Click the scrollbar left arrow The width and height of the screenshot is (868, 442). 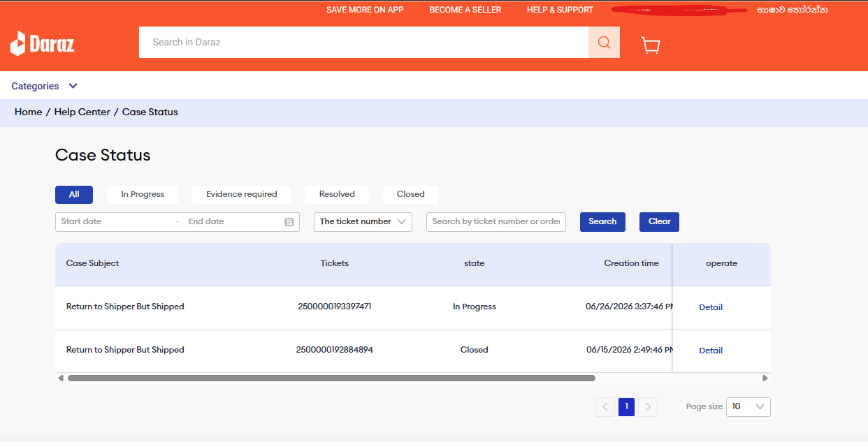pyautogui.click(x=61, y=378)
